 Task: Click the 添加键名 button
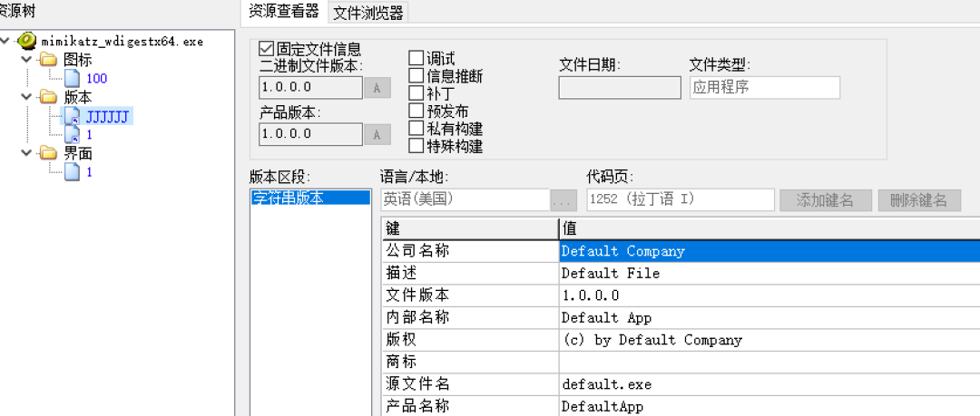point(825,200)
